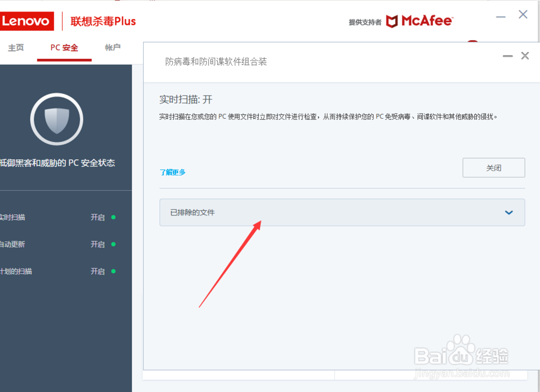Toggle the 自动更新 green status indicator
This screenshot has width=540, height=392.
click(x=112, y=244)
